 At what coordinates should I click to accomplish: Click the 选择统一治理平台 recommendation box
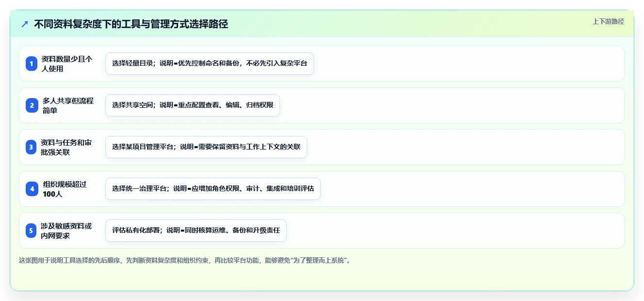(213, 189)
